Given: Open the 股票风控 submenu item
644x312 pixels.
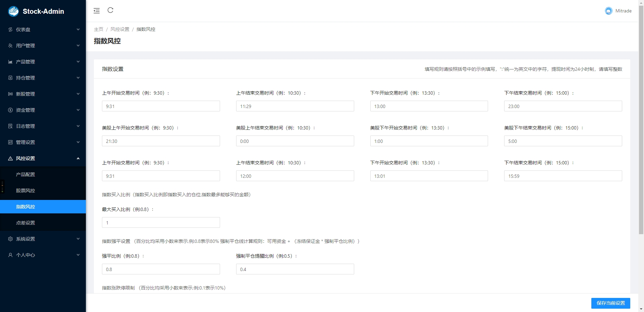Looking at the screenshot, I should (x=43, y=191).
